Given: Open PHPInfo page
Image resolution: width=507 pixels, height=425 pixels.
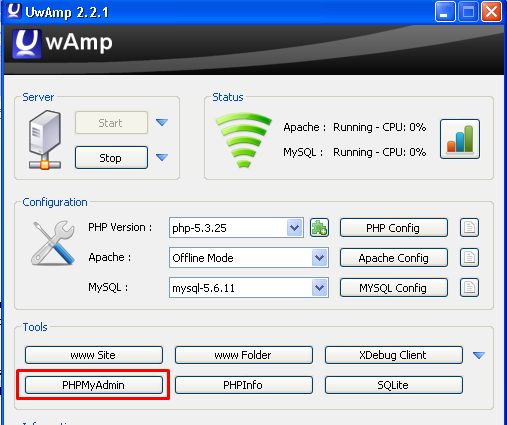Looking at the screenshot, I should click(x=244, y=385).
